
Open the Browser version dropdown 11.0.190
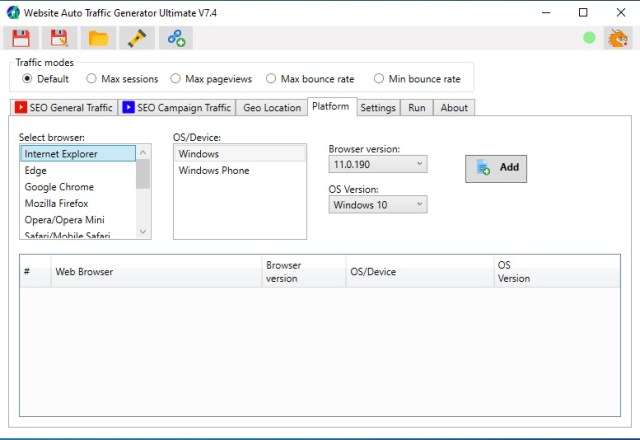click(378, 164)
